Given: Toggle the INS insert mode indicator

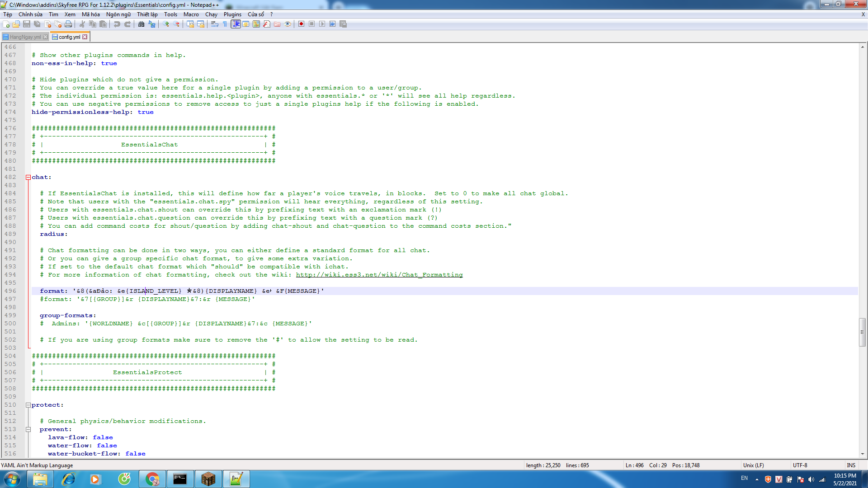Looking at the screenshot, I should pyautogui.click(x=851, y=465).
